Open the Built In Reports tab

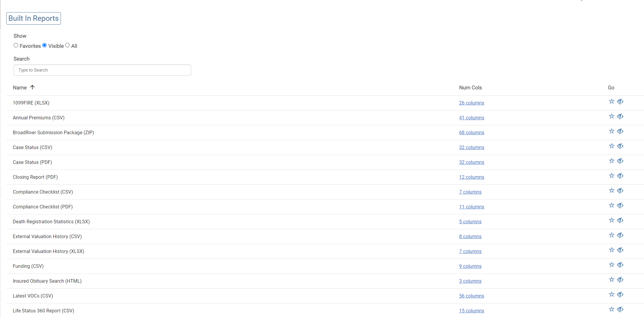point(34,18)
